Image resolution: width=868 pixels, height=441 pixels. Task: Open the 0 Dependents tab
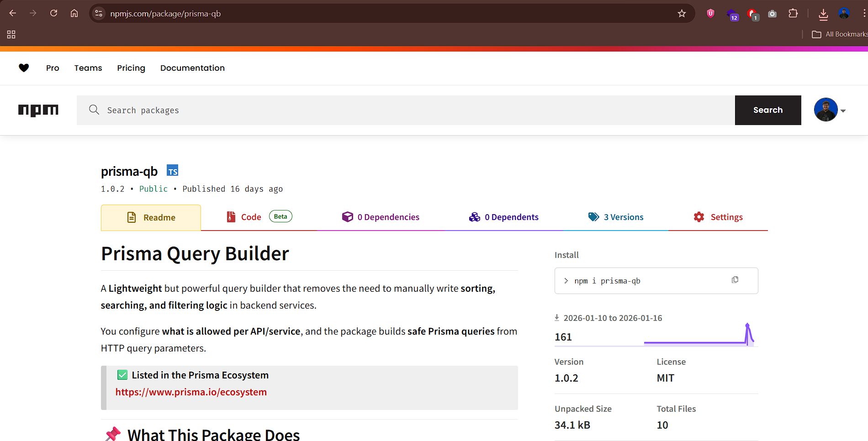click(503, 217)
